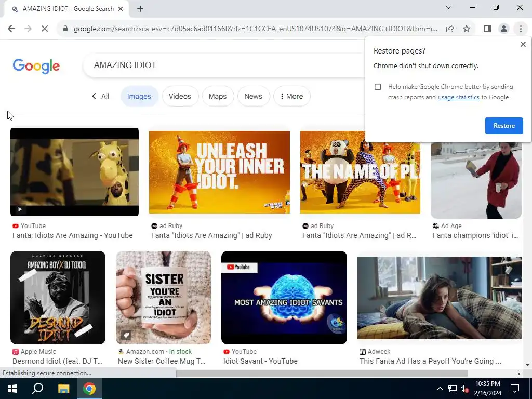Viewport: 532px width, 399px height.
Task: Open Idiot Savant - YouTube result link
Action: [260, 361]
